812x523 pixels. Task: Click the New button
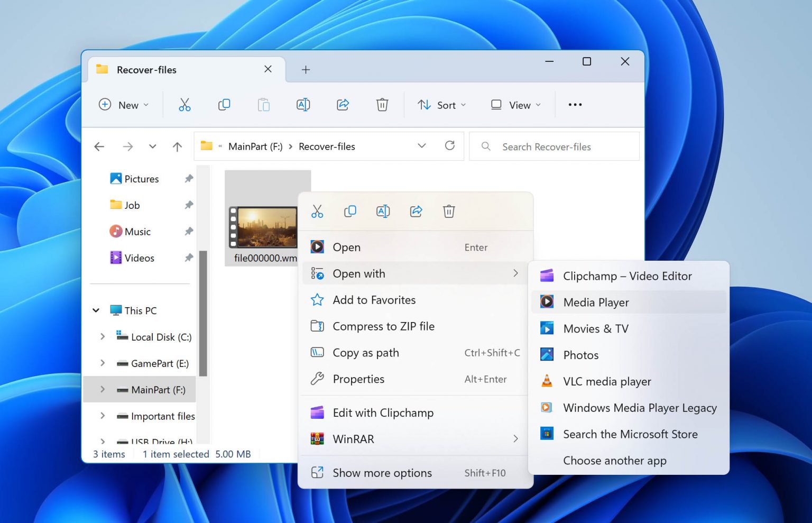124,105
